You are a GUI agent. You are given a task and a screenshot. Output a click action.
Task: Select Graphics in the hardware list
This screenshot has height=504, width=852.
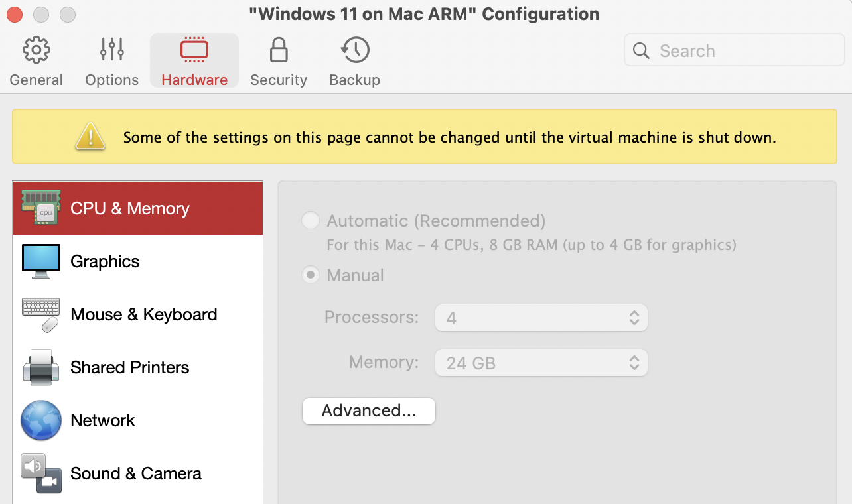(x=138, y=261)
